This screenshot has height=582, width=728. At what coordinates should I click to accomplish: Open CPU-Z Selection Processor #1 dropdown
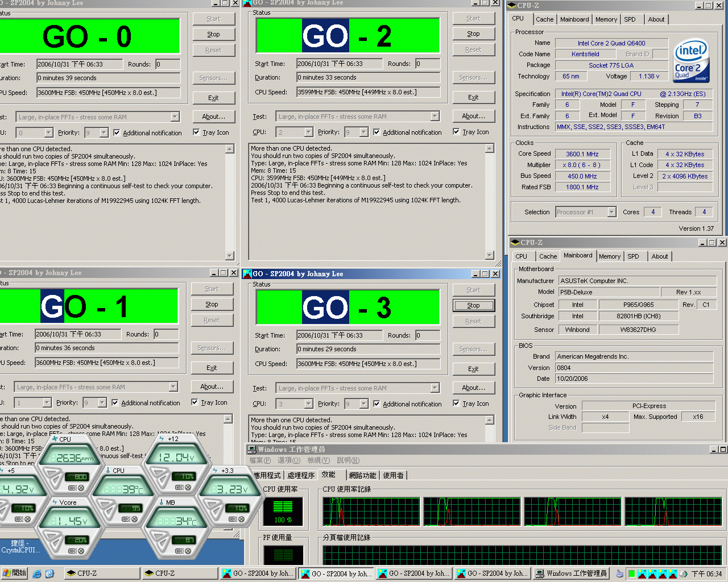pos(611,212)
